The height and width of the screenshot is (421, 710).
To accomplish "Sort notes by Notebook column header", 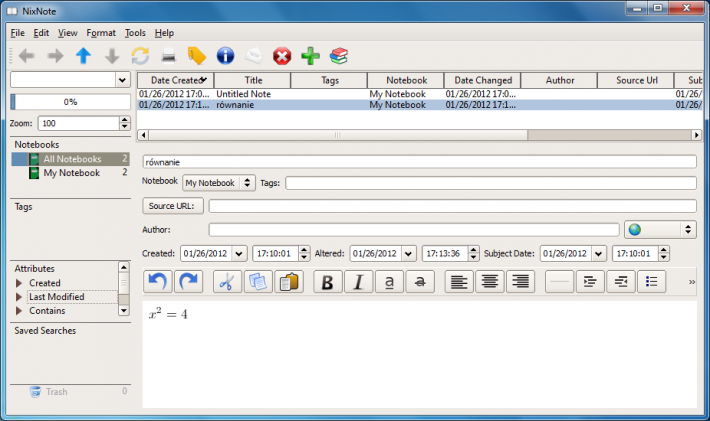I will (406, 80).
